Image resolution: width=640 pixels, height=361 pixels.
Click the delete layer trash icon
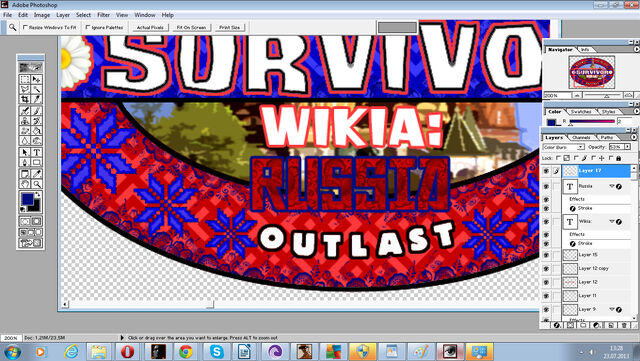coord(624,325)
